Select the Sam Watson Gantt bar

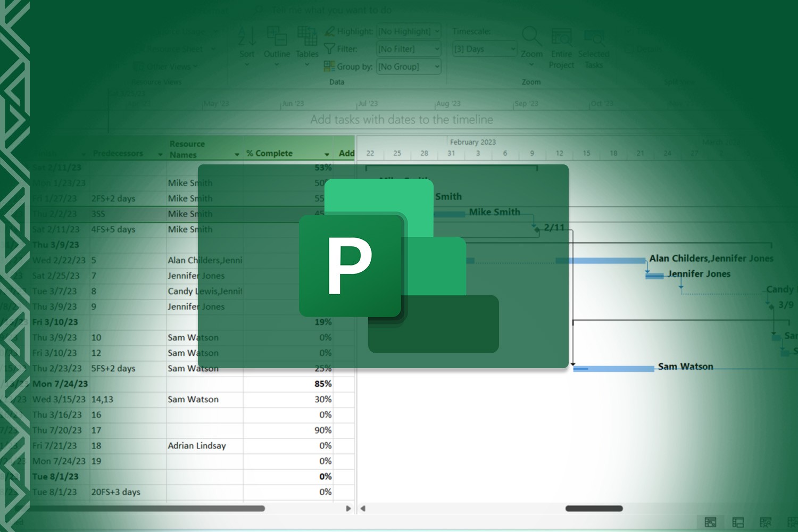point(613,368)
